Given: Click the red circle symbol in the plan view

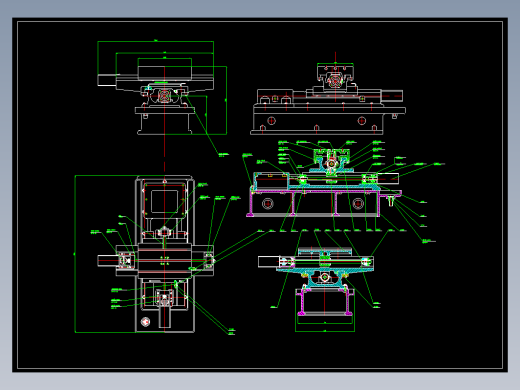Looking at the screenshot, I should [145, 322].
